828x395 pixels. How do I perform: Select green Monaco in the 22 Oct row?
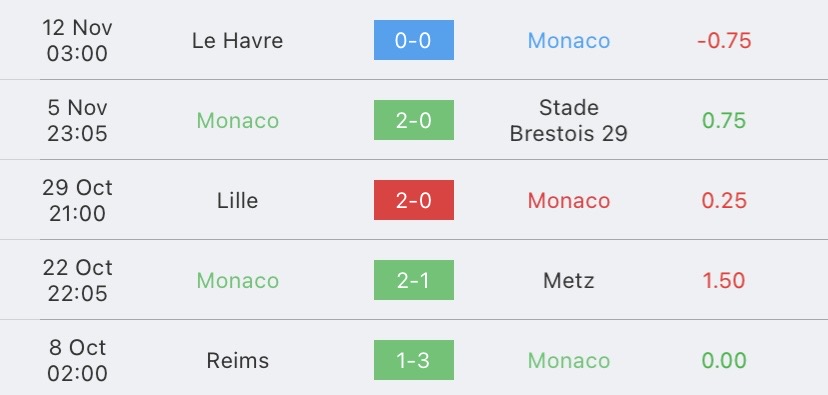pos(237,280)
